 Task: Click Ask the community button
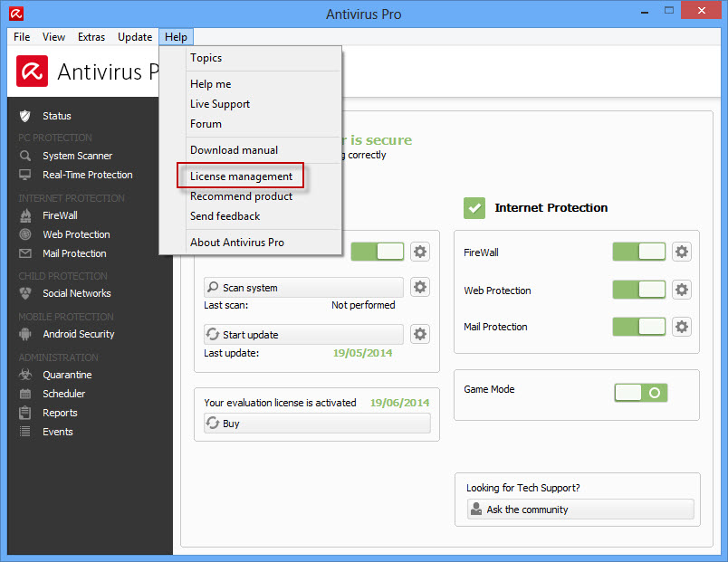coord(580,510)
